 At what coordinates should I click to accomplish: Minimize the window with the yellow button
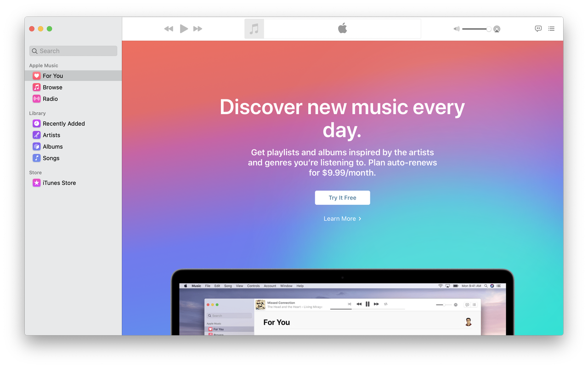pyautogui.click(x=40, y=29)
